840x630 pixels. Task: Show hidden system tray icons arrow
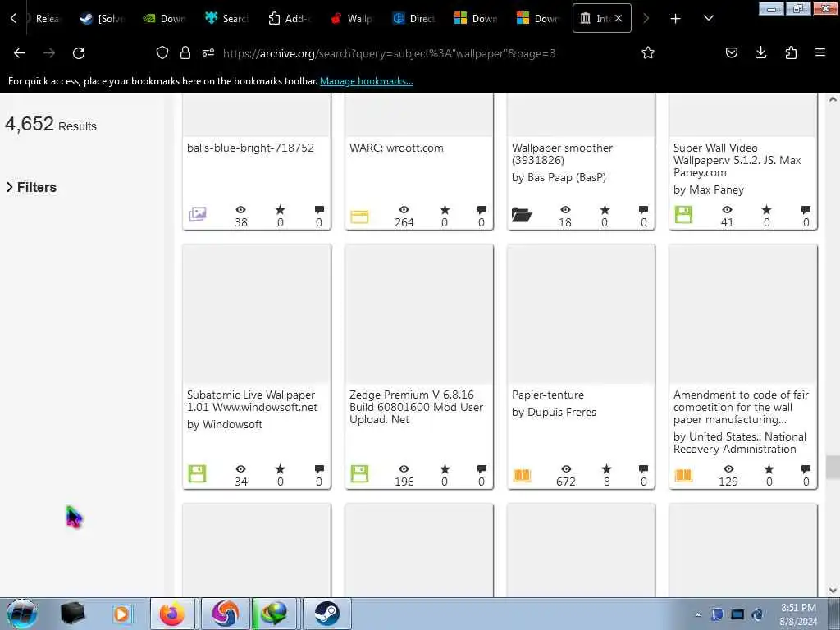point(697,614)
